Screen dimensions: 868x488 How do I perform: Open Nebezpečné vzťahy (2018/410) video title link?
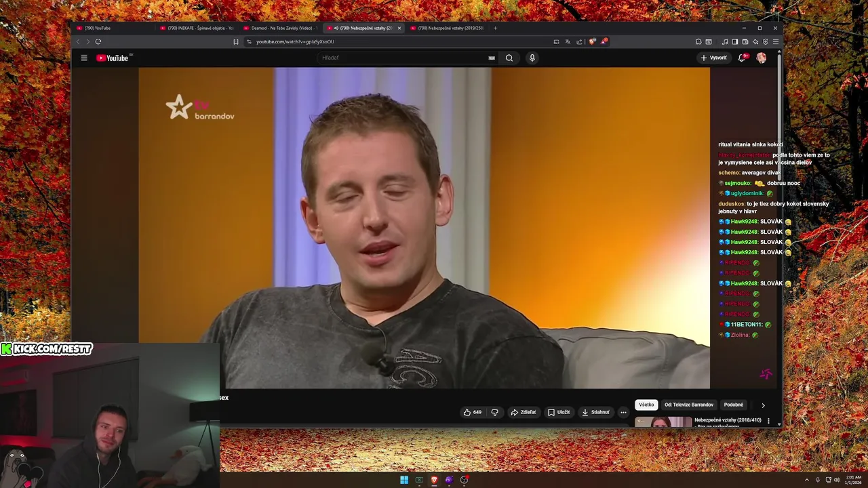[x=726, y=420]
